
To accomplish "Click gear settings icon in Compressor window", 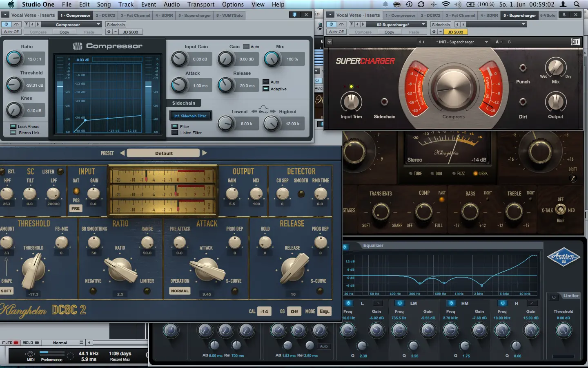I will tap(109, 32).
